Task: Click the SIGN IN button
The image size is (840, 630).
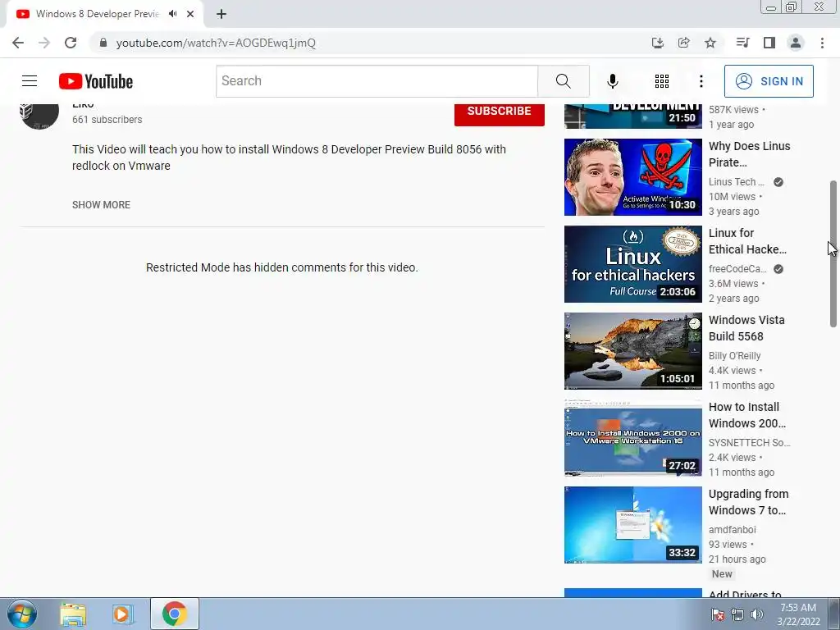Action: pos(769,81)
